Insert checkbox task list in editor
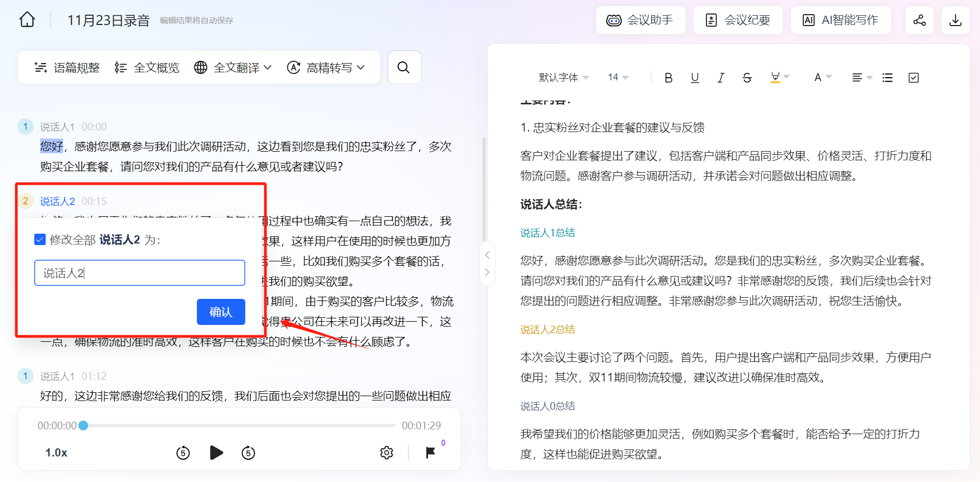This screenshot has width=980, height=482. (914, 78)
